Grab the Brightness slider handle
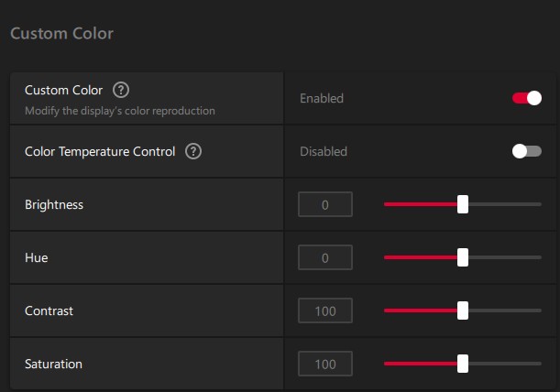560x392 pixels. pos(463,204)
